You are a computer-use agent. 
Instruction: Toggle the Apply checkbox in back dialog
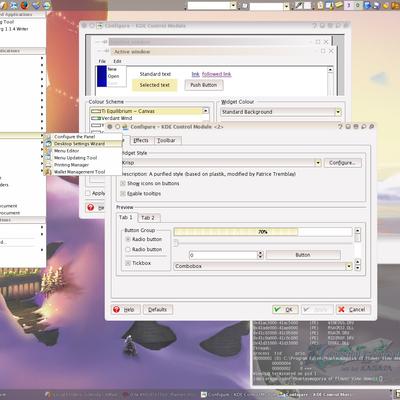(x=88, y=193)
